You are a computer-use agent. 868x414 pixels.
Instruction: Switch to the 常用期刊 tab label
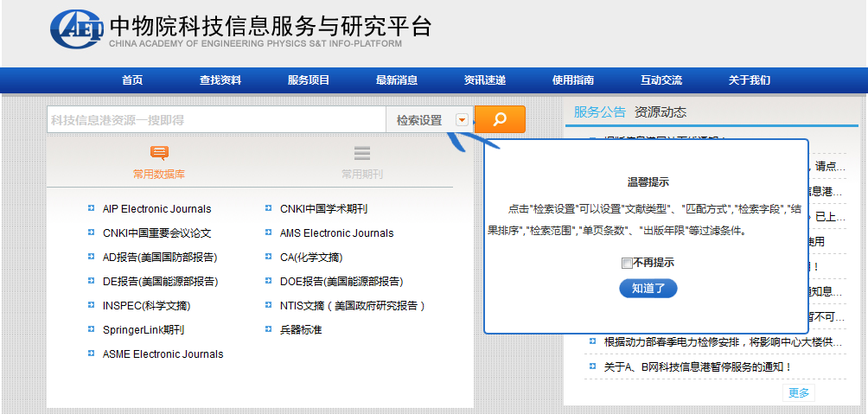click(362, 175)
